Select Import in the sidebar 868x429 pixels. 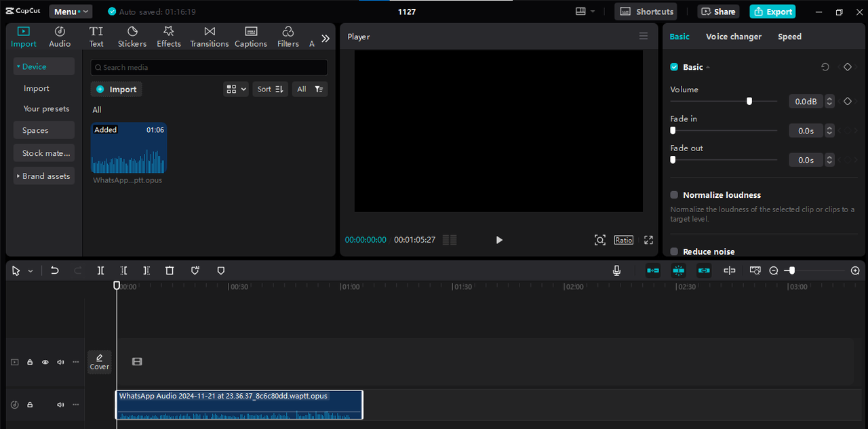[x=37, y=88]
